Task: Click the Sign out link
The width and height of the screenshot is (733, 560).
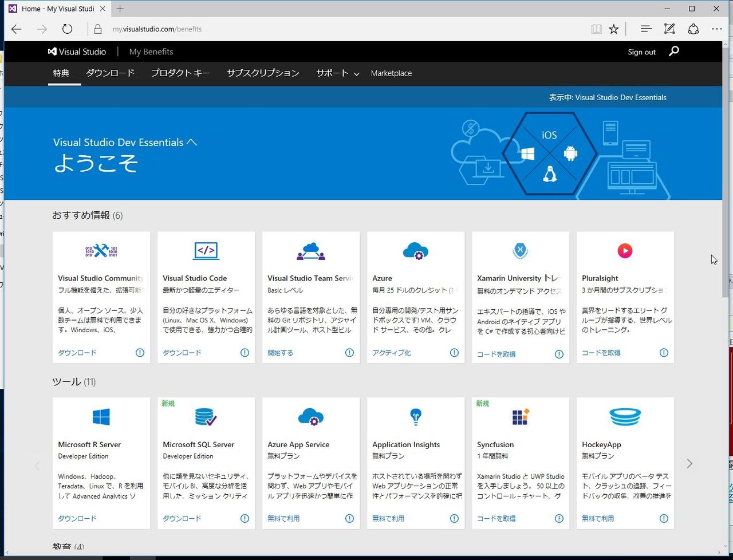Action: click(641, 52)
